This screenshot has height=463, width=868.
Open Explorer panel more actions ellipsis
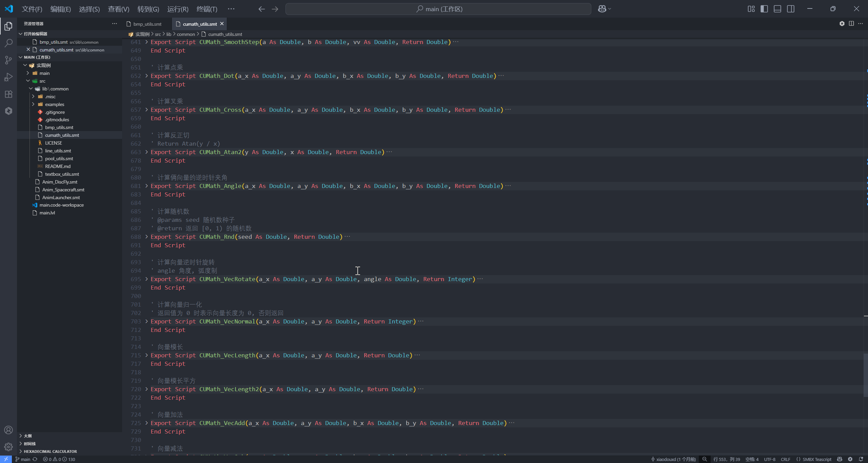tap(115, 23)
